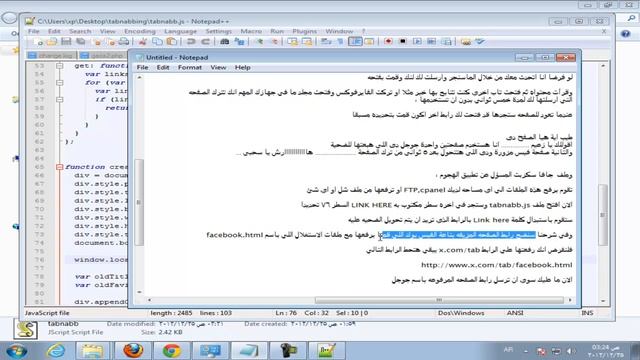The height and width of the screenshot is (360, 640).
Task: Click the tabnabb JScript file icon in details pane
Action: click(x=25, y=330)
